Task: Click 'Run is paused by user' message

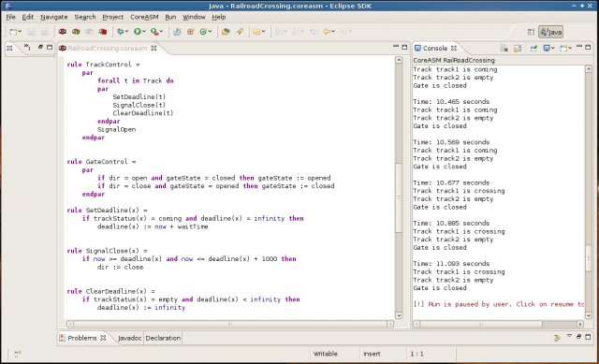Action: (x=499, y=304)
